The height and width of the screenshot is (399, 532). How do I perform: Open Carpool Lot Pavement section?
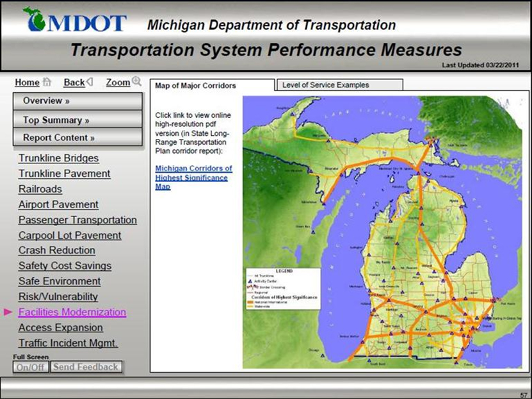(70, 236)
